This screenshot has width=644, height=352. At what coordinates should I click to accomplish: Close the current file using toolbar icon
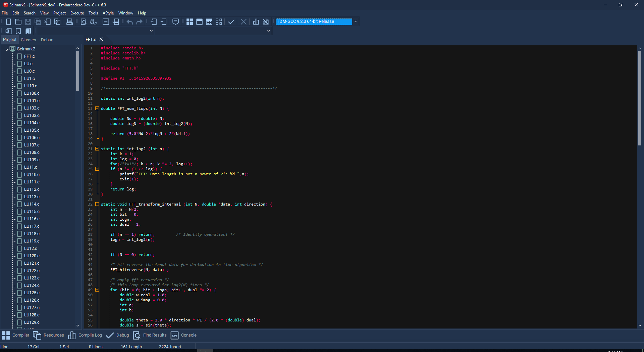pos(48,21)
